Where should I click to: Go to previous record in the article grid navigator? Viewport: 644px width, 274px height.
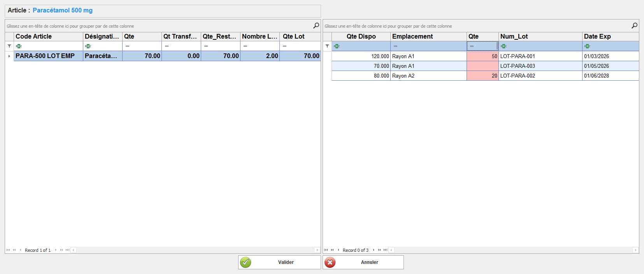(x=20, y=250)
